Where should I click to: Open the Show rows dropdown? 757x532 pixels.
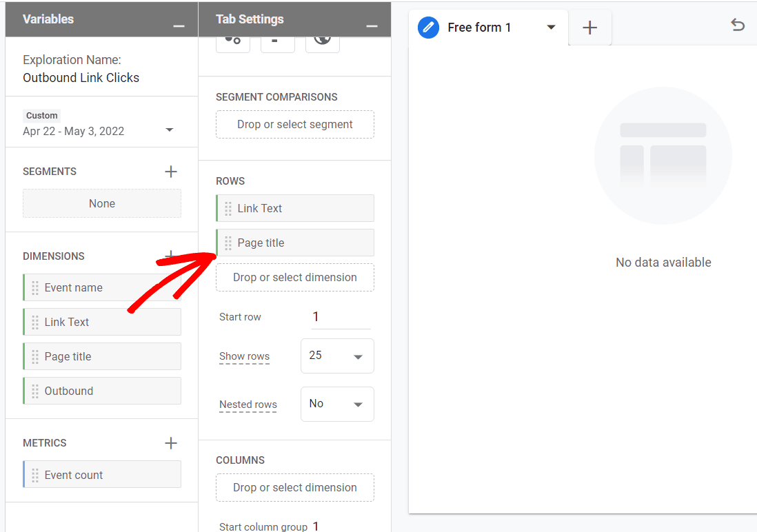click(x=337, y=356)
